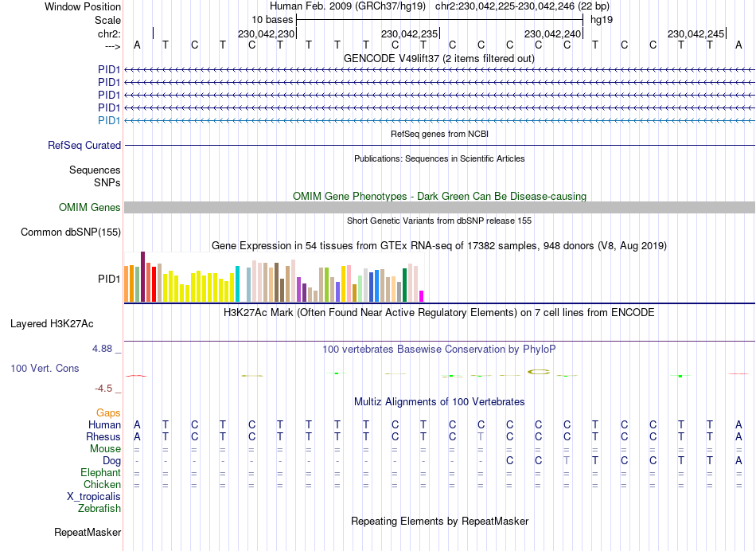Viewport: 756px width, 551px height.
Task: Click the bright magenta last bar in GTEx chart
Action: [422, 296]
